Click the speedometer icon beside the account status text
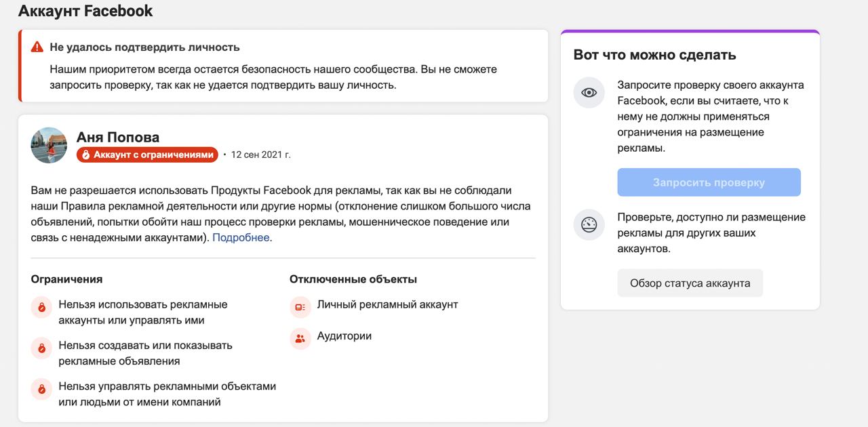This screenshot has width=868, height=427. pyautogui.click(x=589, y=225)
